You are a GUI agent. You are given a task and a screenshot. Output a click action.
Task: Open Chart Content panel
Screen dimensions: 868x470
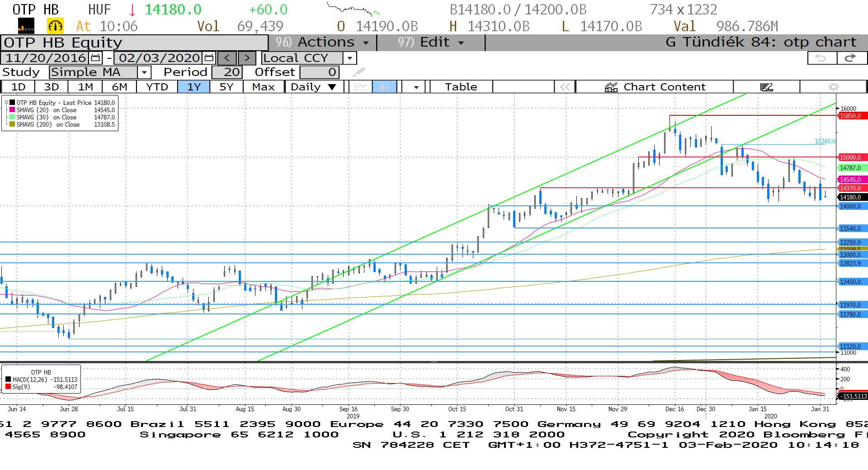pyautogui.click(x=655, y=87)
